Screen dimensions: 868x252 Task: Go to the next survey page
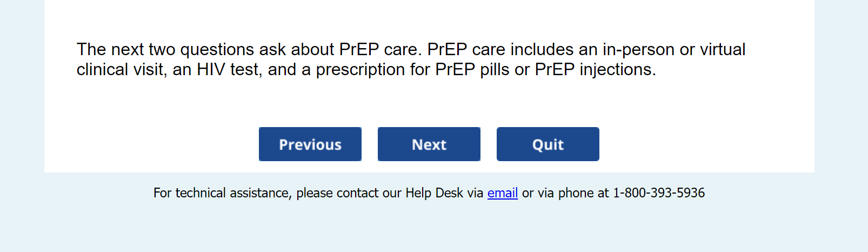429,144
